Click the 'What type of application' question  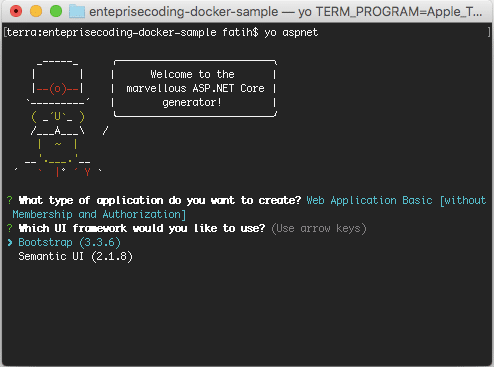pos(160,200)
